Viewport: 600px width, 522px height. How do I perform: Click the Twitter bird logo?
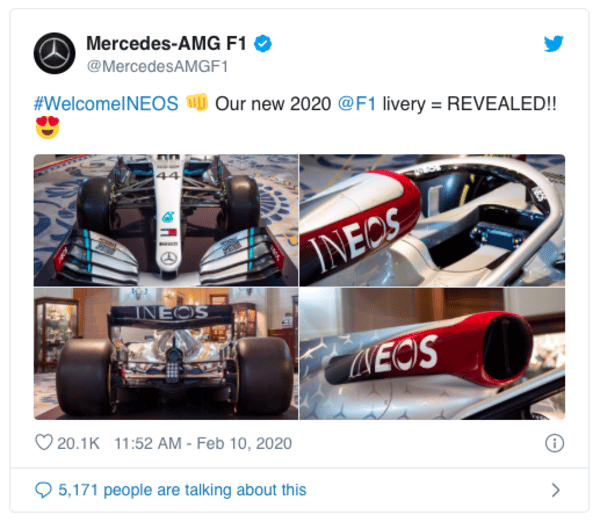coord(553,43)
